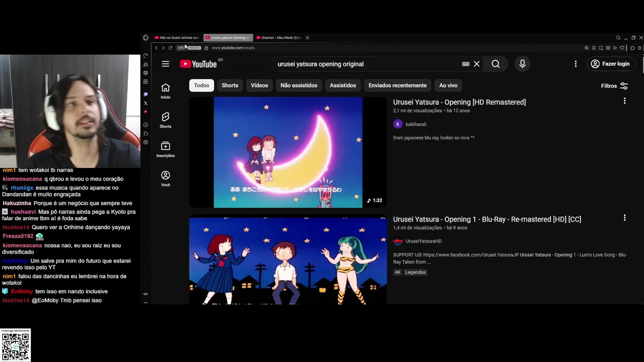Viewport: 644px width, 362px height.
Task: Go back in browser history
Action: pos(156,48)
